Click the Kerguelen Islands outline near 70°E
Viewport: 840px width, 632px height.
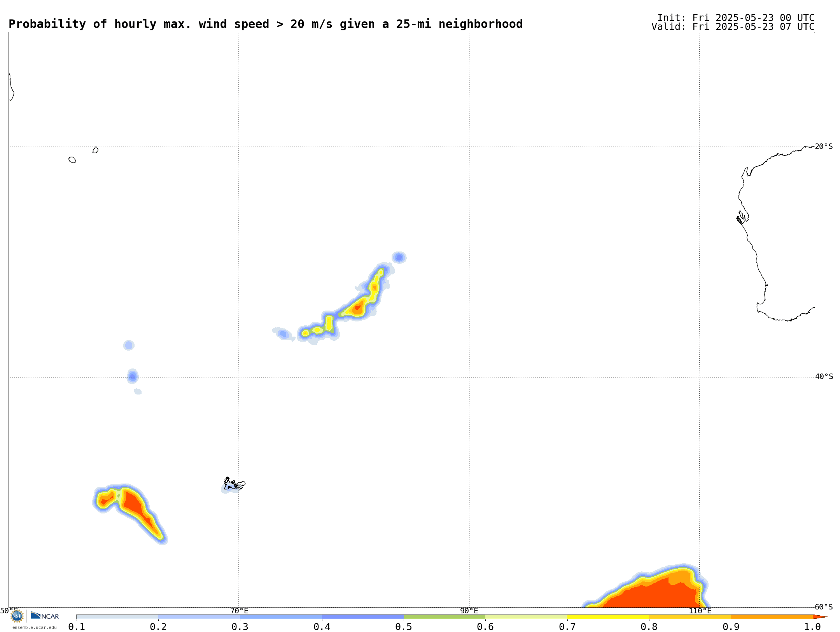coord(234,484)
